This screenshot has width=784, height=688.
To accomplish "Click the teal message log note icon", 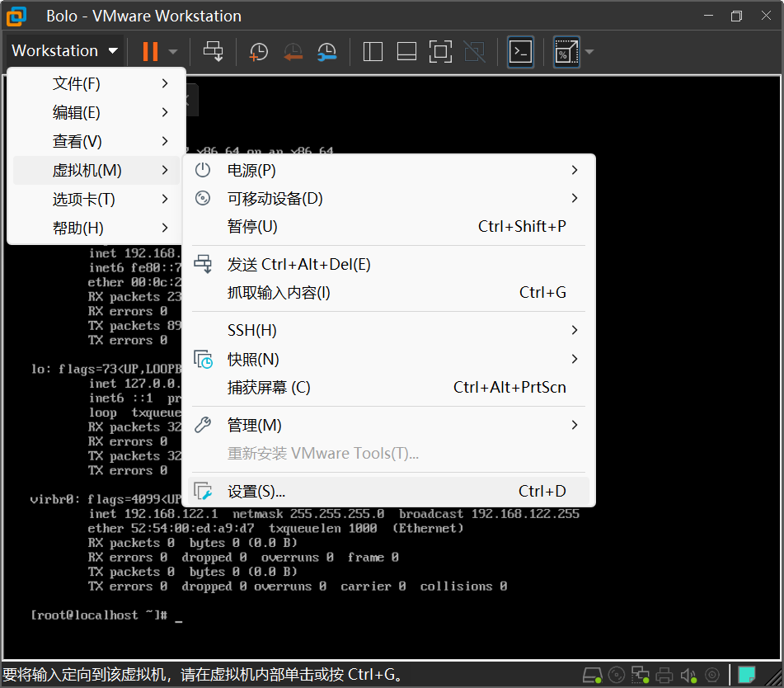I will [747, 675].
